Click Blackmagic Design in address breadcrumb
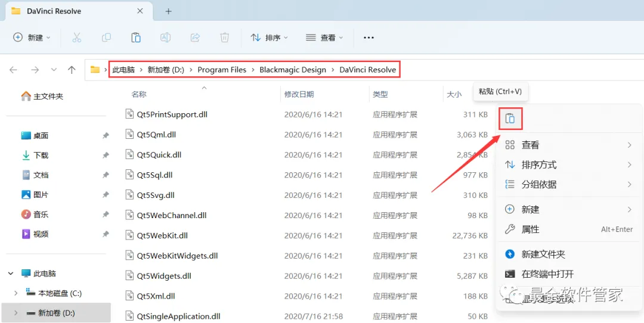This screenshot has width=644, height=323. click(292, 70)
